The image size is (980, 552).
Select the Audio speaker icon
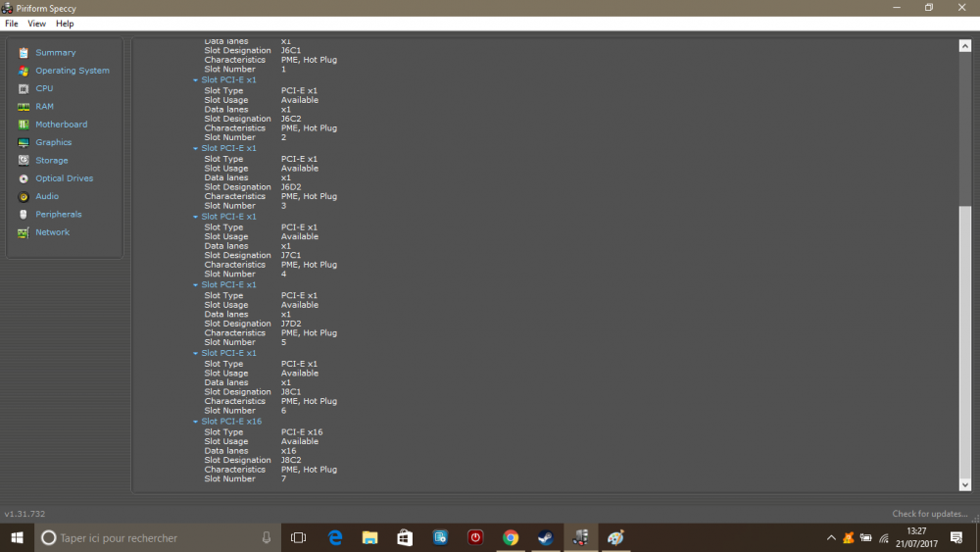point(24,196)
